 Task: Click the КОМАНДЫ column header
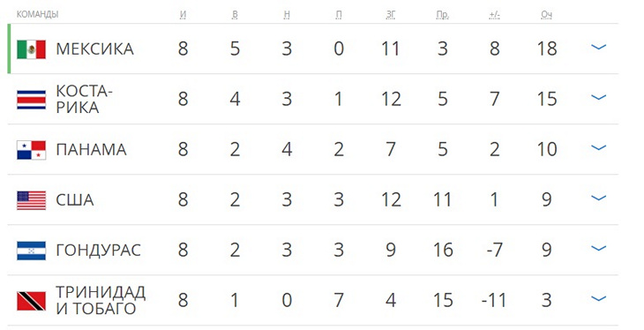click(x=37, y=14)
